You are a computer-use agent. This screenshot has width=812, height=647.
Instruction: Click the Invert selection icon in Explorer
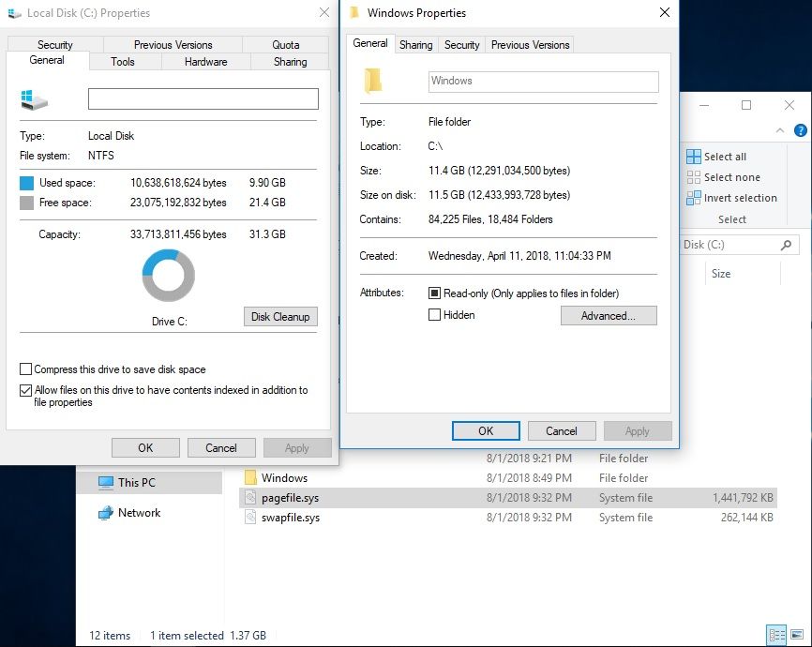click(x=694, y=198)
